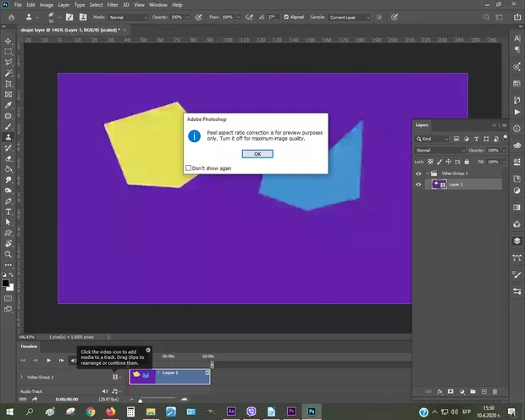
Task: Select the Rectangular Marquee tool
Action: (8, 52)
